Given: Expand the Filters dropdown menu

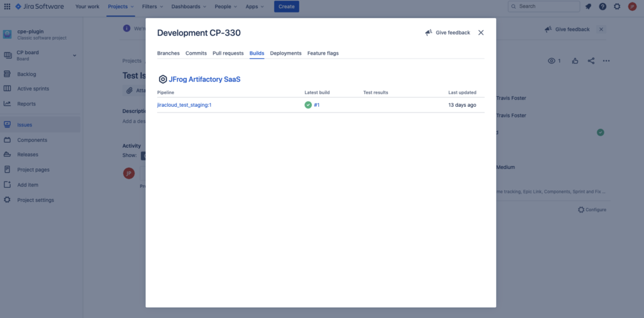Looking at the screenshot, I should click(152, 6).
